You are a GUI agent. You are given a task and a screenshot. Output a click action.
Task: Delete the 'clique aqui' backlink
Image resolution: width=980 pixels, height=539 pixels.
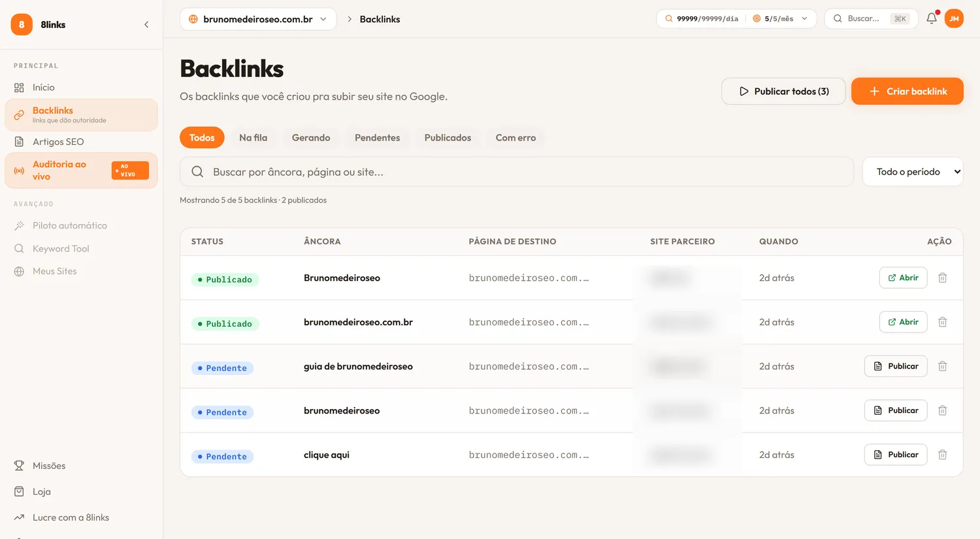click(943, 455)
